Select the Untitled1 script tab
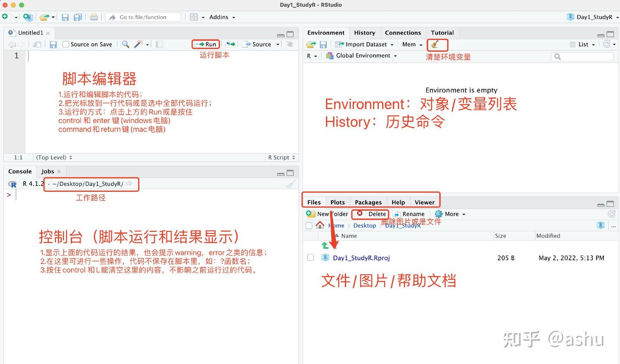Screen dimensions: 620x364 (x=30, y=33)
